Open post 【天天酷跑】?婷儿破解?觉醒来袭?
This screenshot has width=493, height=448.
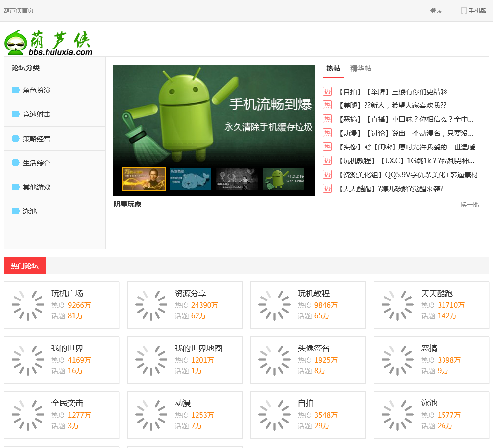tap(390, 188)
